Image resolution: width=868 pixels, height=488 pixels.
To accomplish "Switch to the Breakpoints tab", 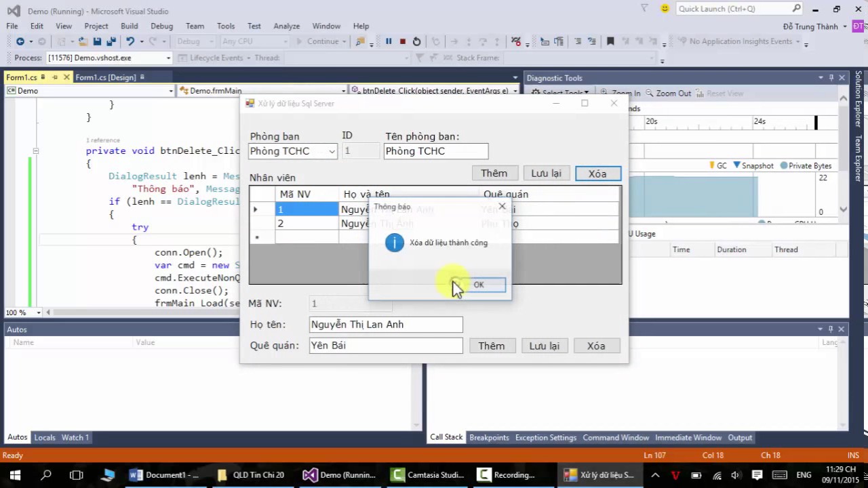I will tap(489, 438).
